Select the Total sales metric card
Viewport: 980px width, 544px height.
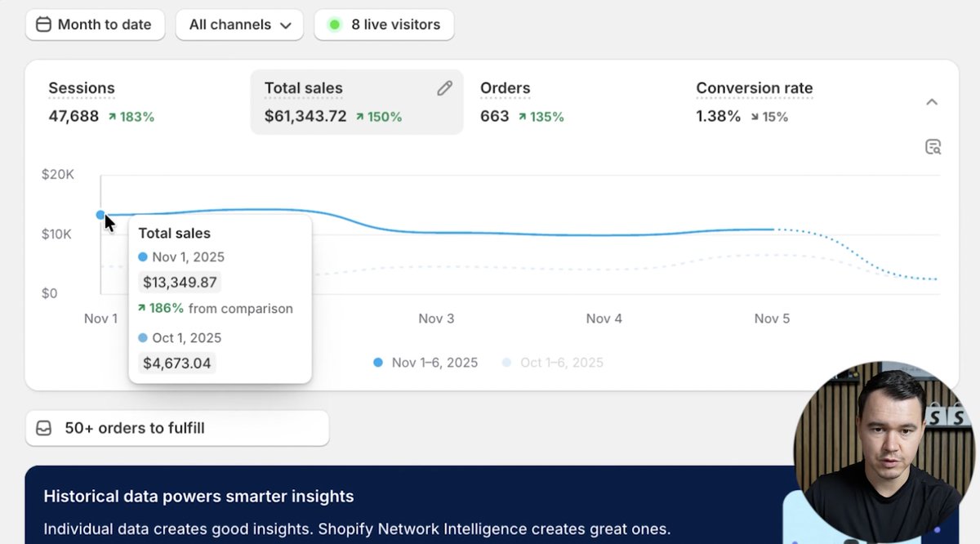[x=357, y=102]
